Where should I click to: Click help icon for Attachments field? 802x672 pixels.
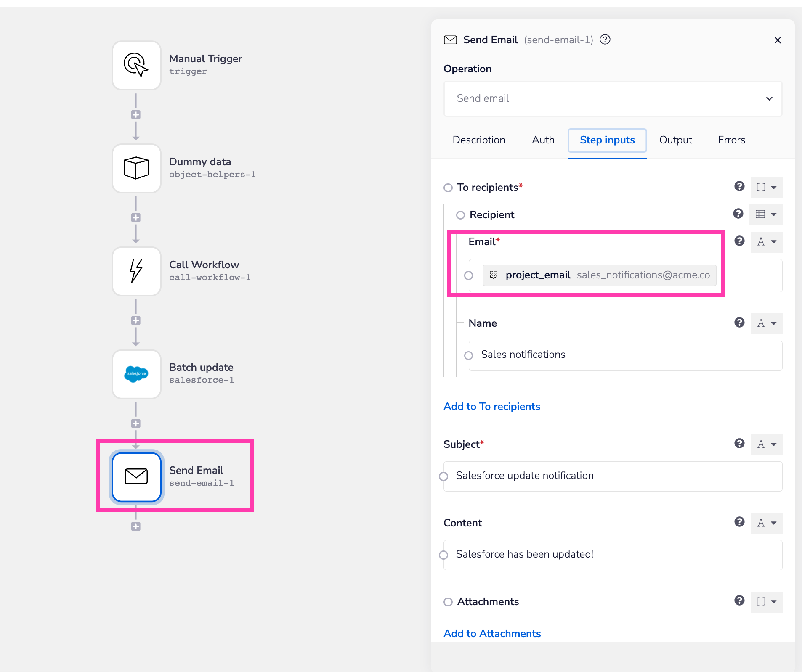click(739, 601)
